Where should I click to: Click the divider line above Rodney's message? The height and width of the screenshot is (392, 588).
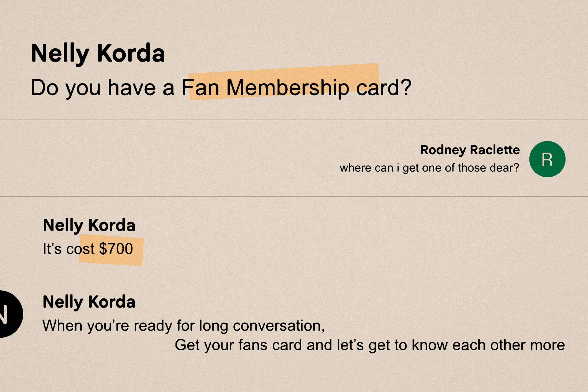click(294, 120)
